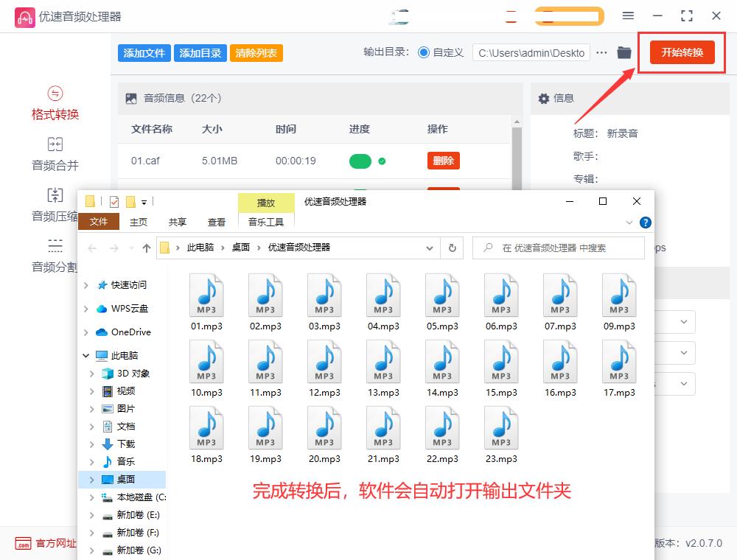The image size is (737, 560).
Task: Click the folder icon beside the output path
Action: (x=624, y=52)
